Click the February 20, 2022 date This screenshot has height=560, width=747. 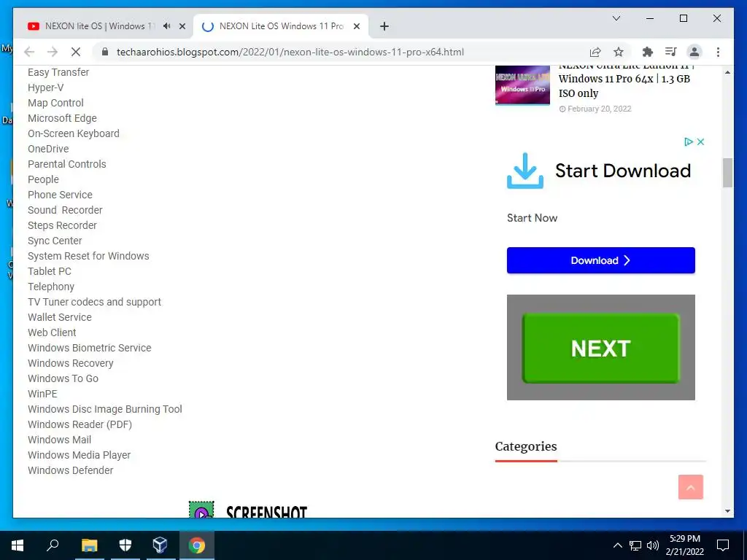click(x=599, y=109)
